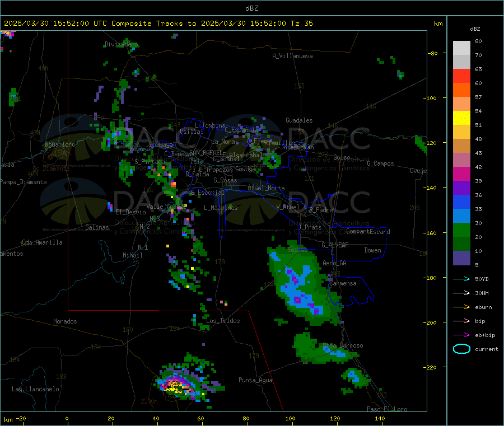Click the J_Prats place label
Screen dimensions: 504x426
(x=310, y=227)
